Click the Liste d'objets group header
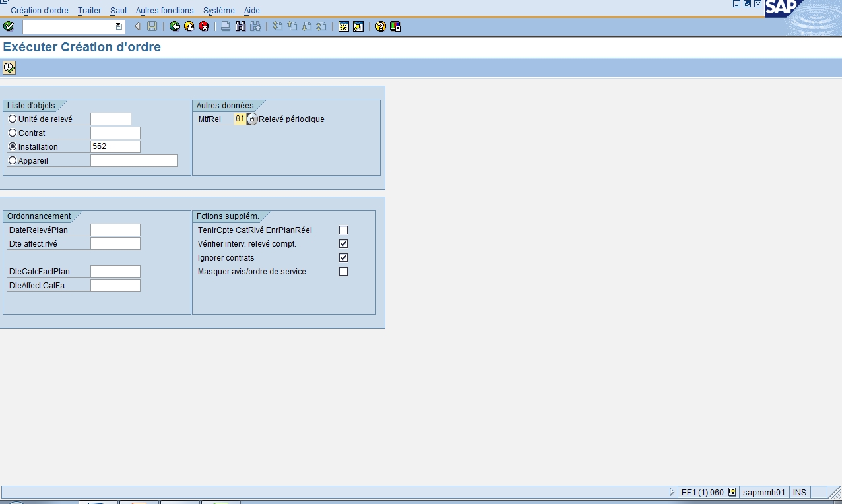Image resolution: width=842 pixels, height=504 pixels. [31, 106]
